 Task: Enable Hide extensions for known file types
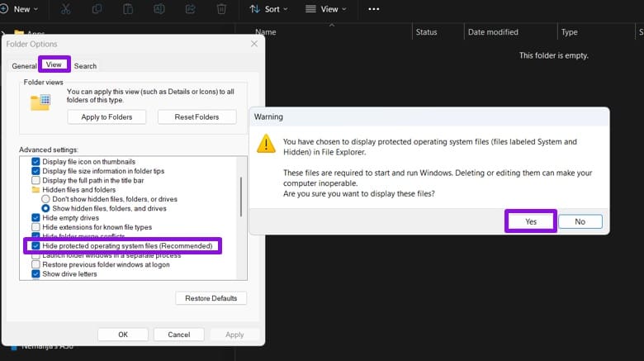[36, 227]
